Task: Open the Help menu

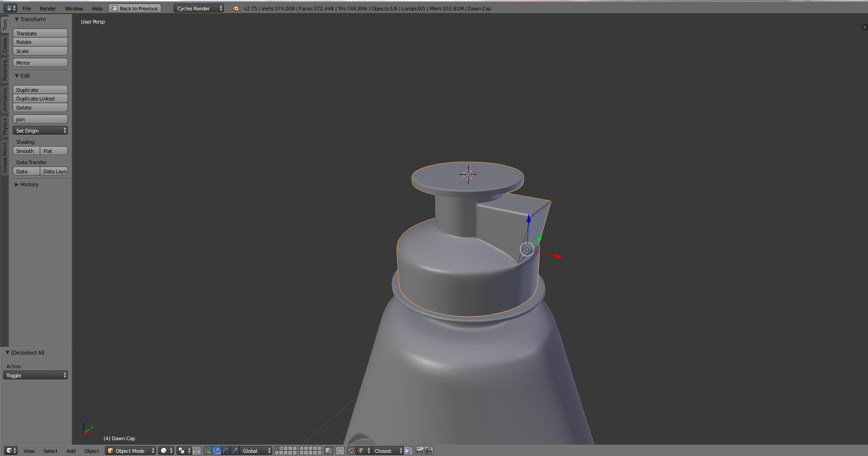Action: pos(97,8)
